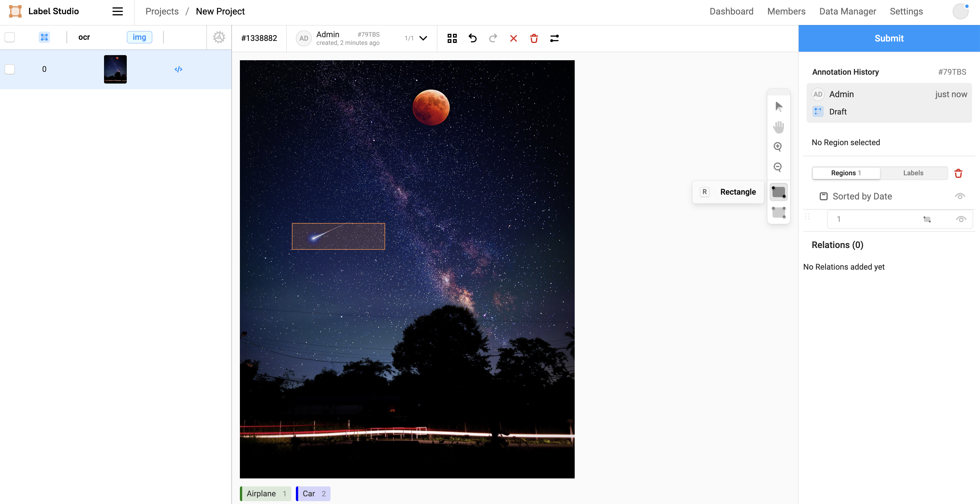Click the Zoom out magnifier tool
The image size is (980, 504).
(x=778, y=167)
